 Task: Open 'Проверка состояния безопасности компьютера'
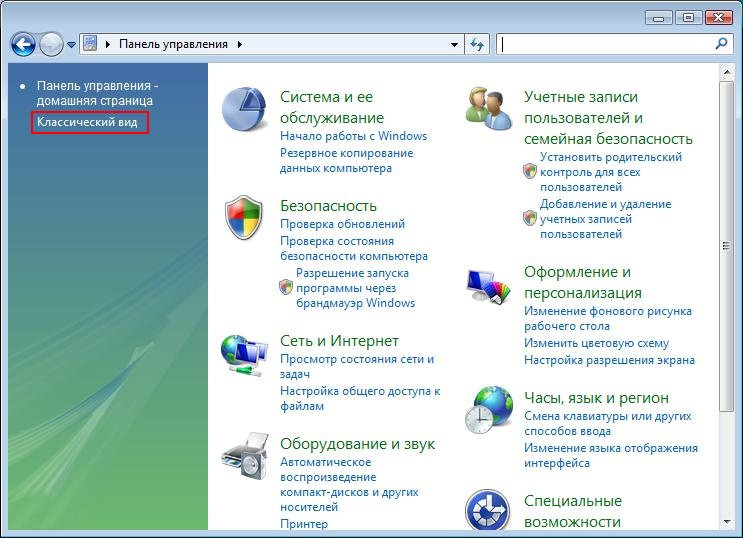pos(354,248)
